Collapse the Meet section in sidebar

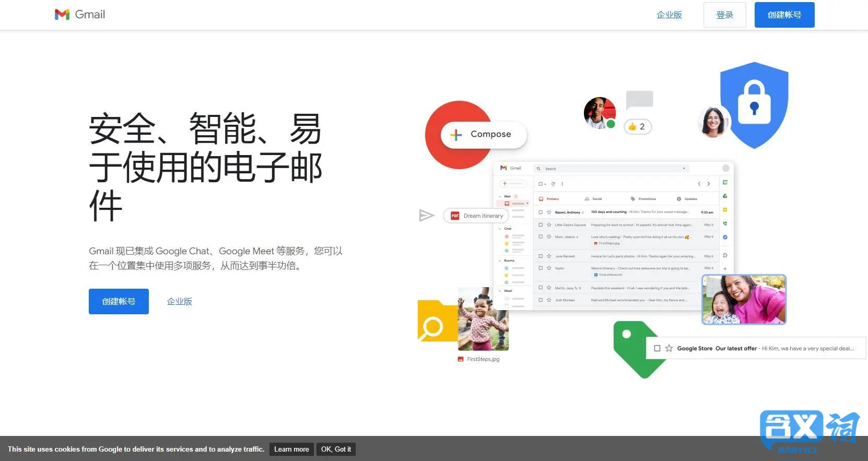click(500, 291)
